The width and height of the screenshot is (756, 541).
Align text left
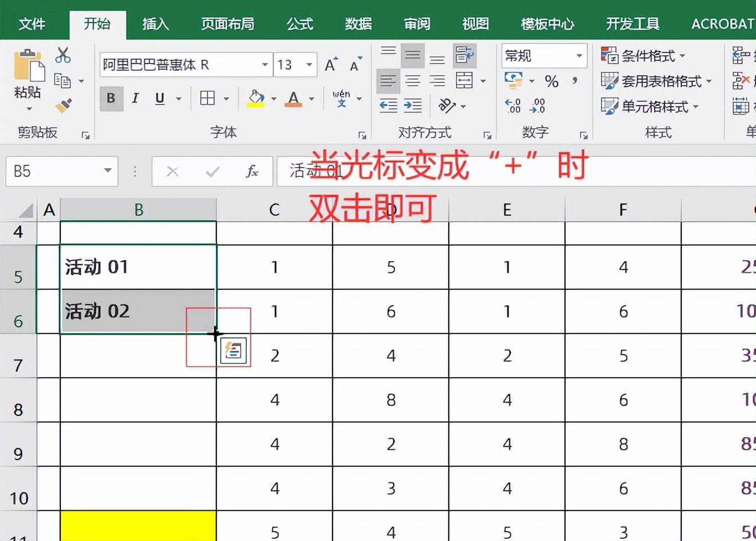(x=389, y=81)
